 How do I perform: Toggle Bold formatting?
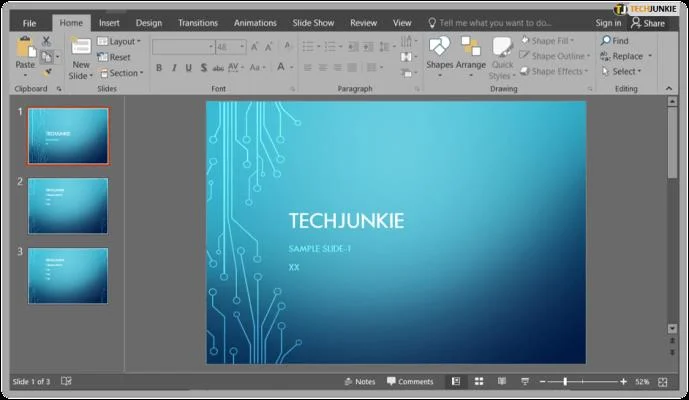tap(159, 68)
